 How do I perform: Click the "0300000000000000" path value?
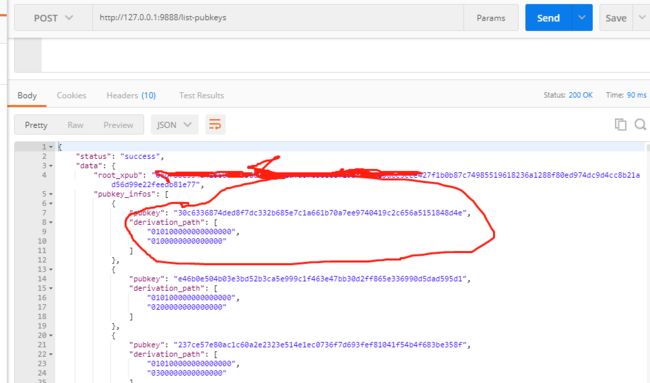coord(187,373)
